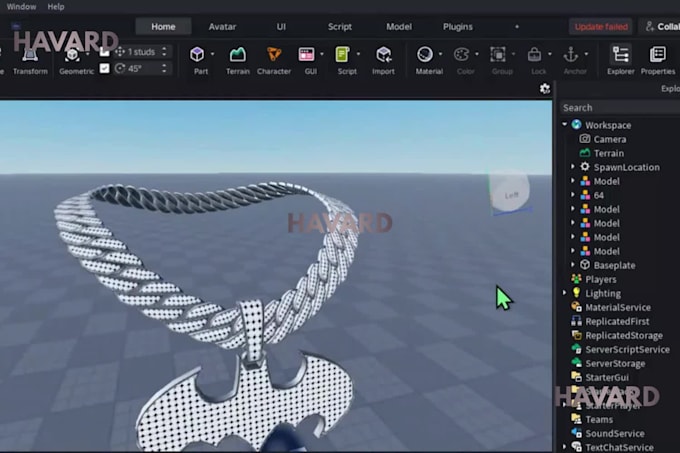The height and width of the screenshot is (453, 680).
Task: Select ReplicatedFirst in Explorer
Action: [617, 321]
